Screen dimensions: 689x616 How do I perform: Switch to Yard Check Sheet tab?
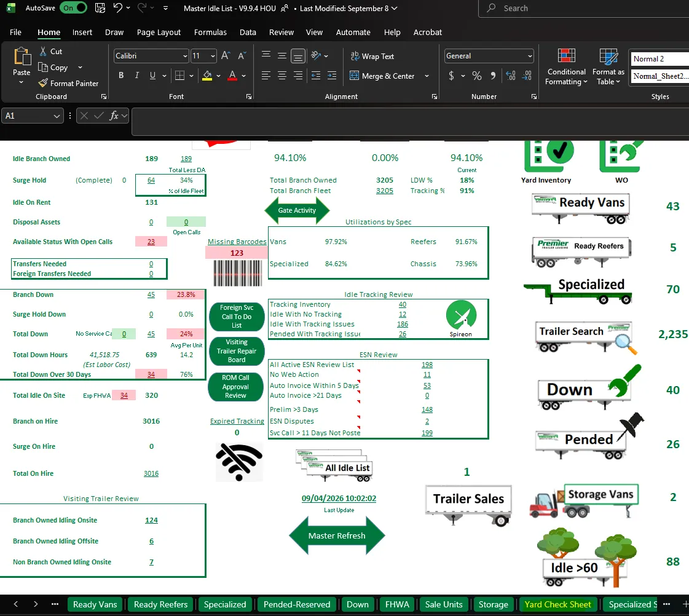click(557, 604)
